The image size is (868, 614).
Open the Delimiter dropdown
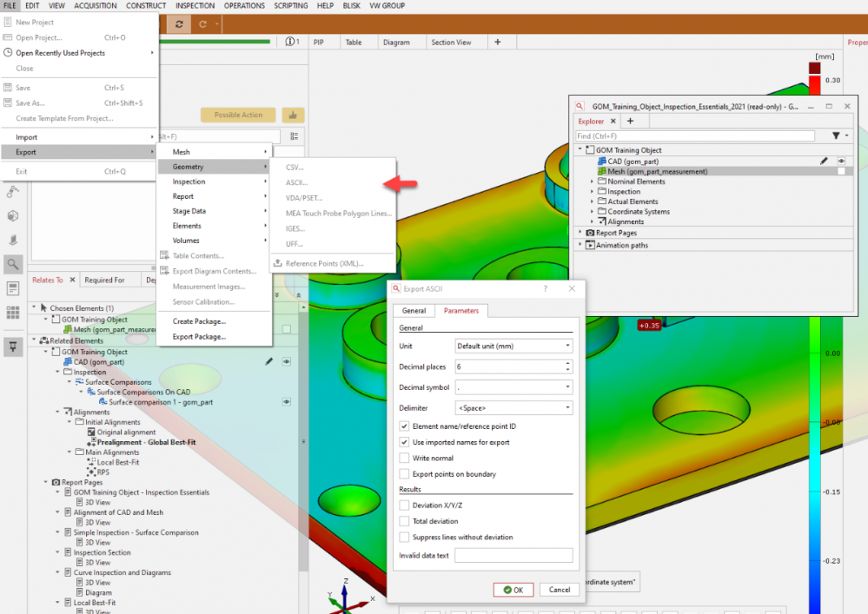point(514,408)
